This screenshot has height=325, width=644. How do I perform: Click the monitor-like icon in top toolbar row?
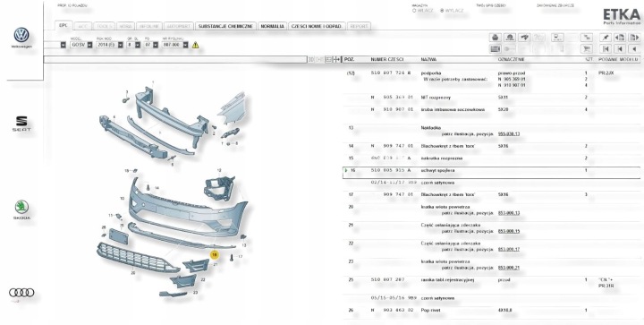(x=557, y=38)
